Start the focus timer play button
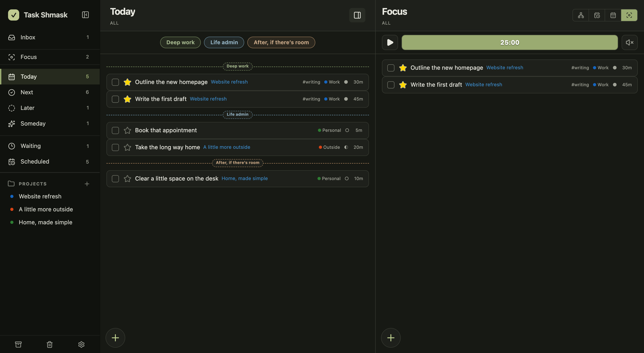Viewport: 644px width, 353px height. [390, 42]
